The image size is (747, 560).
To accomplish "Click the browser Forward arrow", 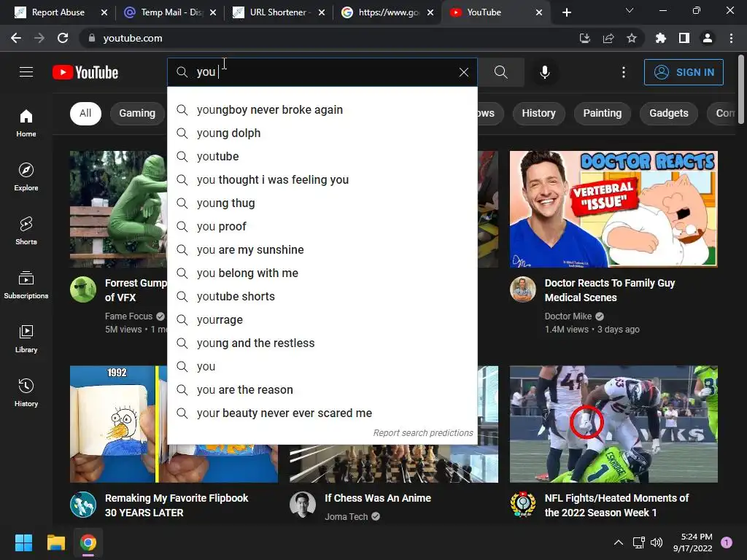I will (x=39, y=38).
